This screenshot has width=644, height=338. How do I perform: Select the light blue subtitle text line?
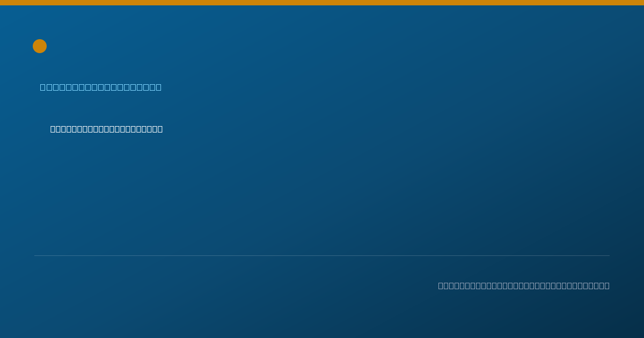tap(100, 87)
